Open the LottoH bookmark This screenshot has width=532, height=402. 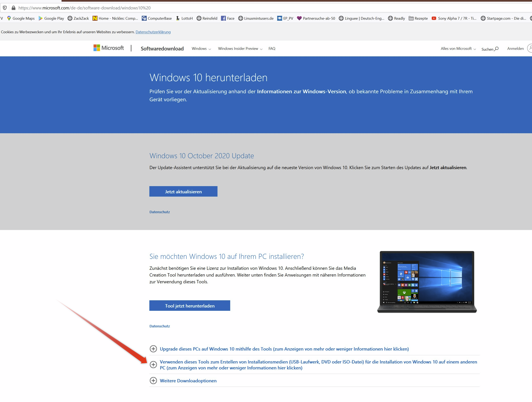[184, 18]
